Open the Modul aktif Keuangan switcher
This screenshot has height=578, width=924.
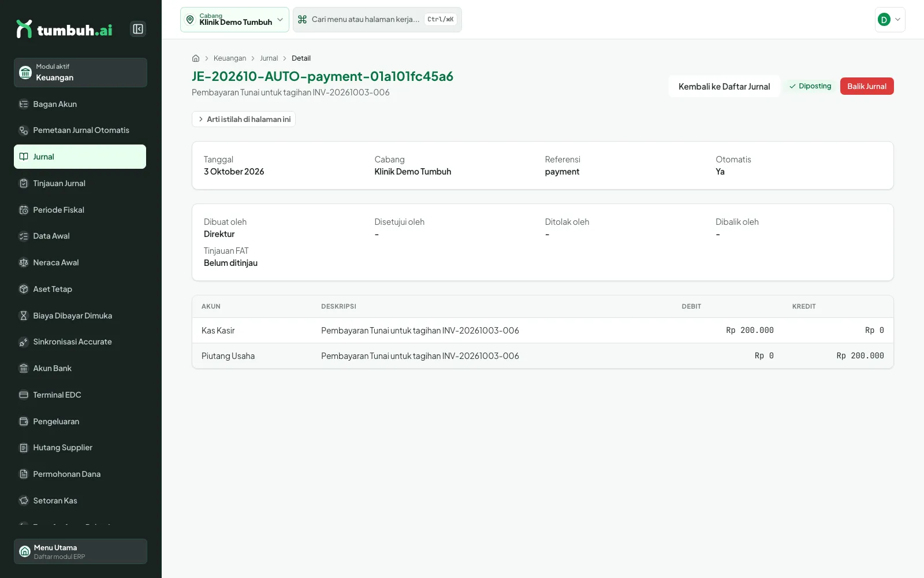click(80, 72)
